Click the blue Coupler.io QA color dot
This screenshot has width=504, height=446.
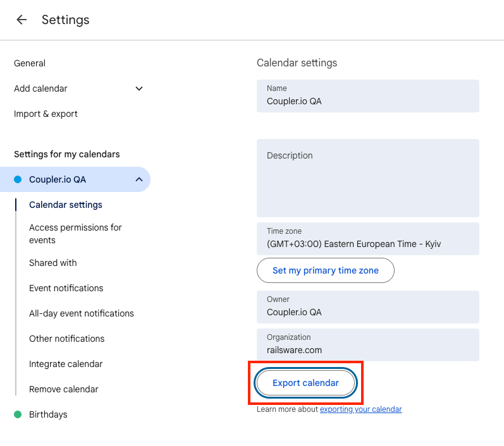(x=18, y=179)
